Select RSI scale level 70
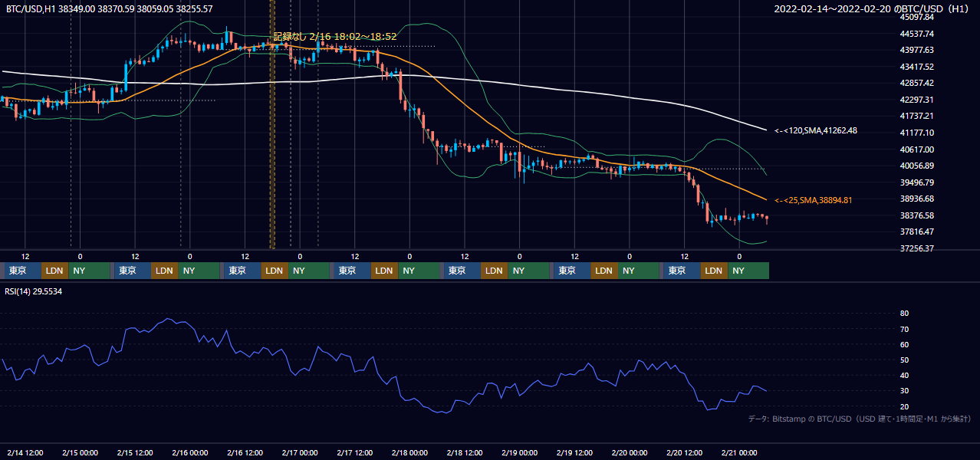Screen dimensions: 980x460 [904, 329]
